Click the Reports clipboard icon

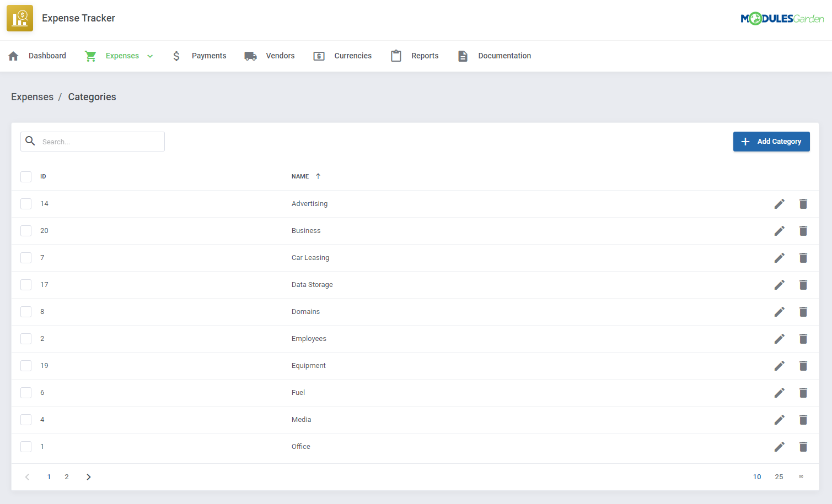pos(396,56)
